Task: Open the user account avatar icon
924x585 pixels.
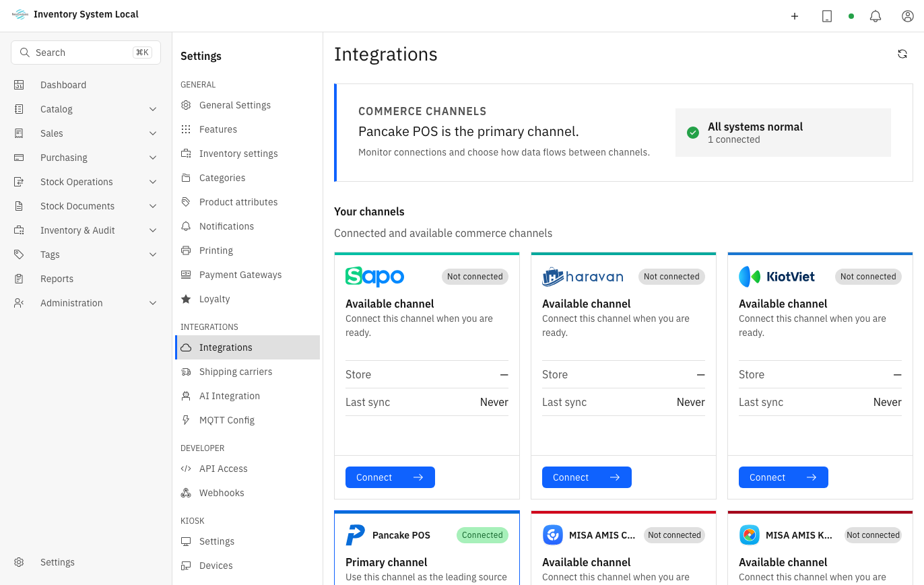Action: (x=908, y=16)
